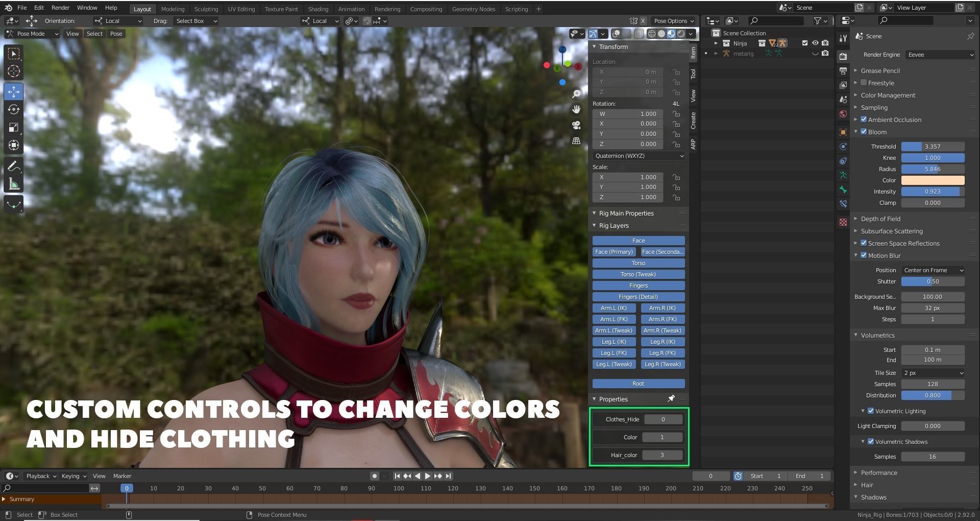This screenshot has height=521, width=980.
Task: Click the pan view hand icon
Action: pos(576,109)
